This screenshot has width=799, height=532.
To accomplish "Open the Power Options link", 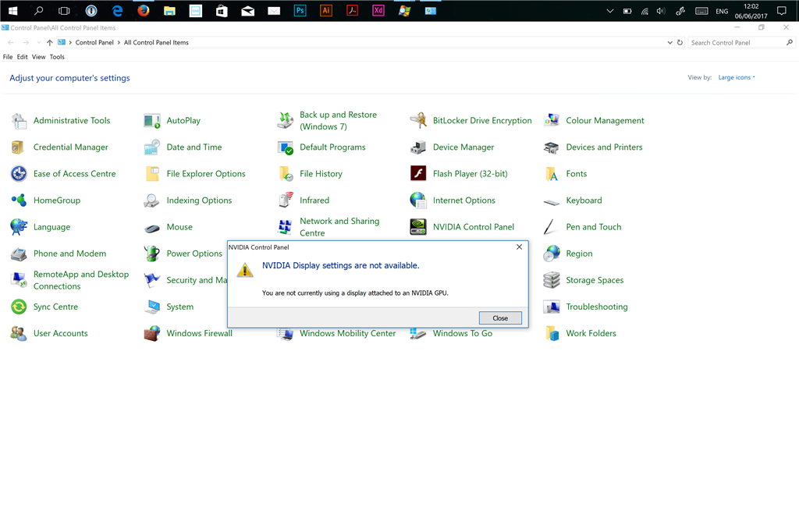I will (x=194, y=254).
